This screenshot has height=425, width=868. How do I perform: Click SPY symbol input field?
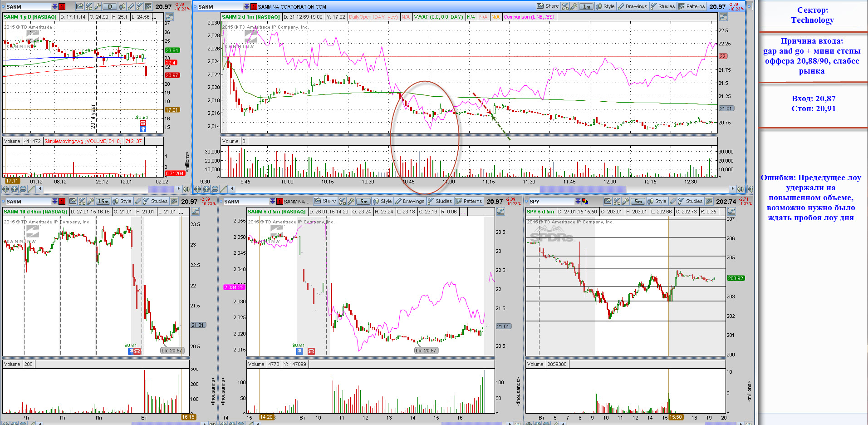[x=552, y=201]
